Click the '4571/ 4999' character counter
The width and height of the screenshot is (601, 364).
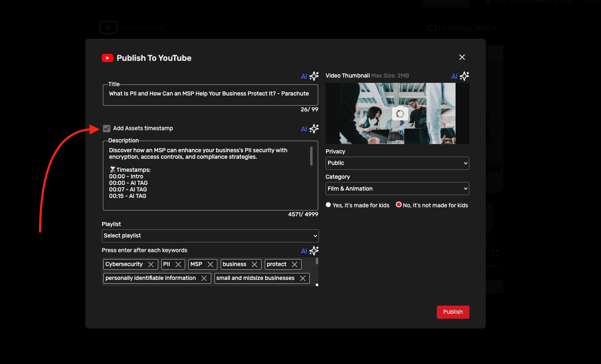coord(303,214)
